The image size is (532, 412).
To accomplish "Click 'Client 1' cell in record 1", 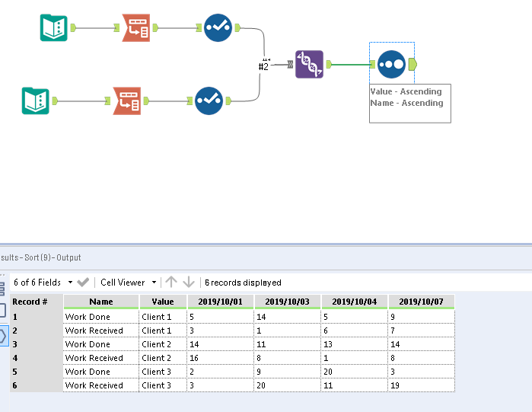I will [163, 317].
